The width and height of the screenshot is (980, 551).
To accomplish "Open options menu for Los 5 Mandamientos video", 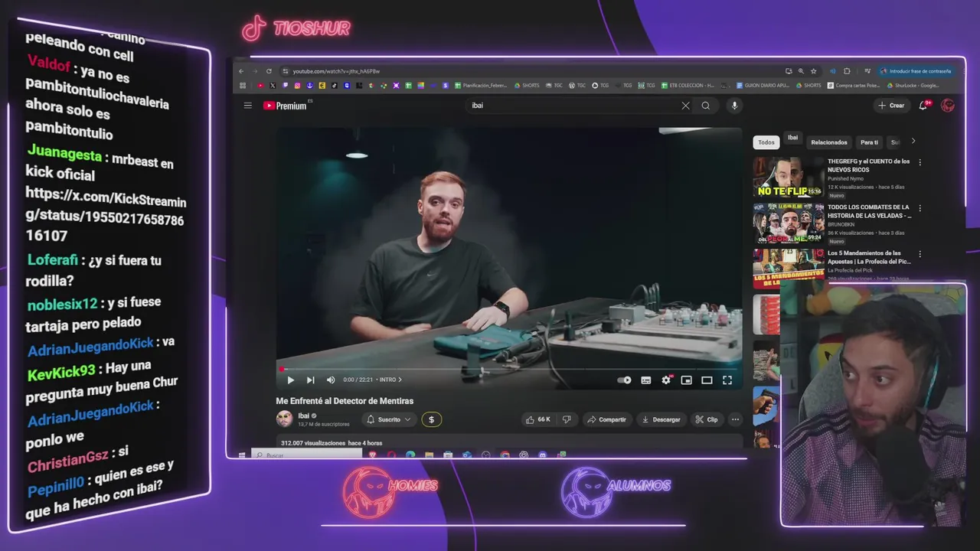I will pyautogui.click(x=920, y=254).
